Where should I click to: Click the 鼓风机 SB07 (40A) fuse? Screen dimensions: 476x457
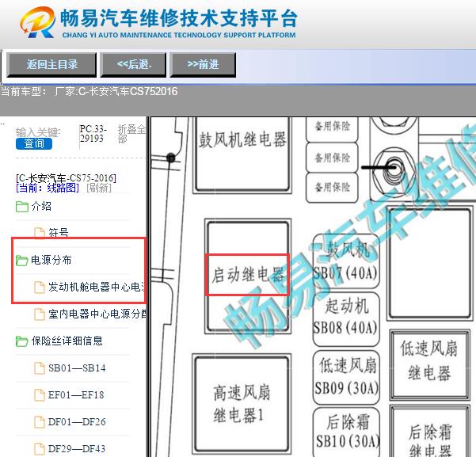click(346, 261)
